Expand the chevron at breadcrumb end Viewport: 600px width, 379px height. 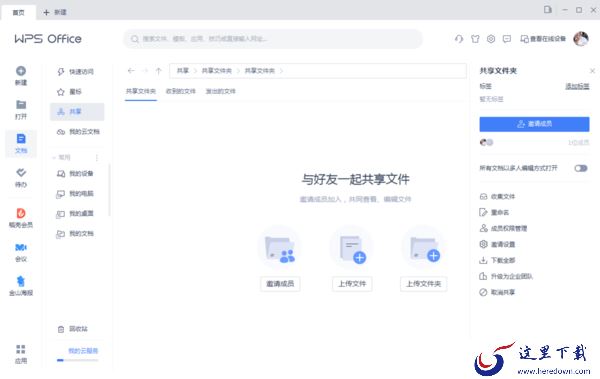(281, 71)
